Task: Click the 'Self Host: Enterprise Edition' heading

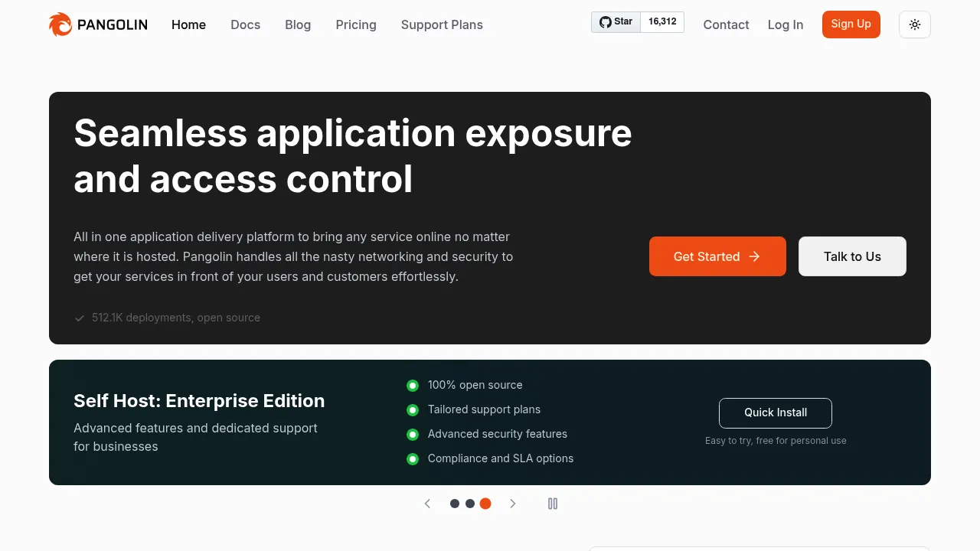Action: coord(199,401)
